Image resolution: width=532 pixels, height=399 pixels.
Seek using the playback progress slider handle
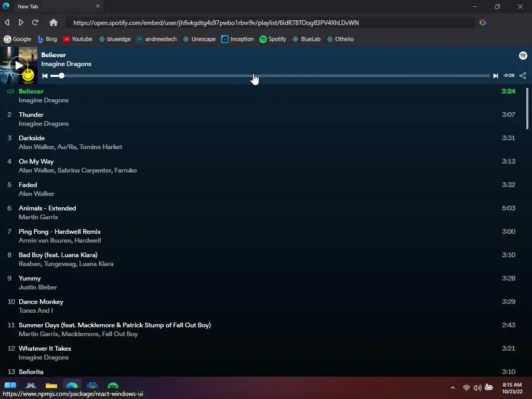click(x=61, y=76)
